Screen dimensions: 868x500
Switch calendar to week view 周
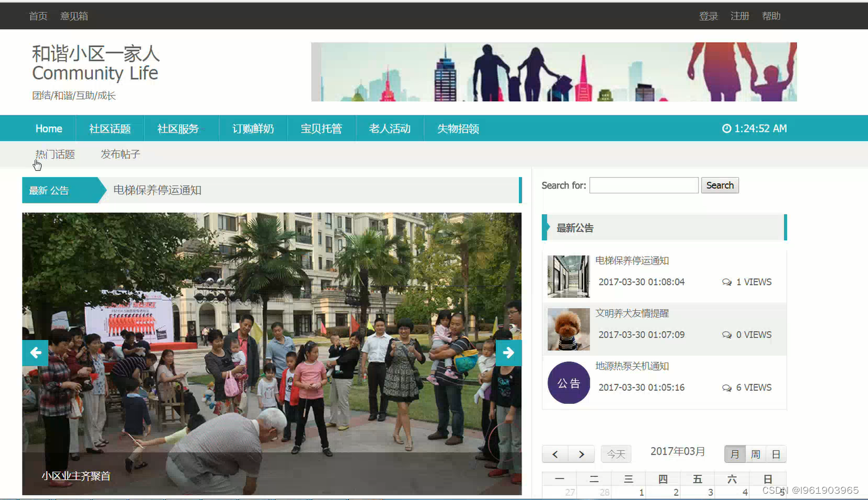click(x=755, y=454)
